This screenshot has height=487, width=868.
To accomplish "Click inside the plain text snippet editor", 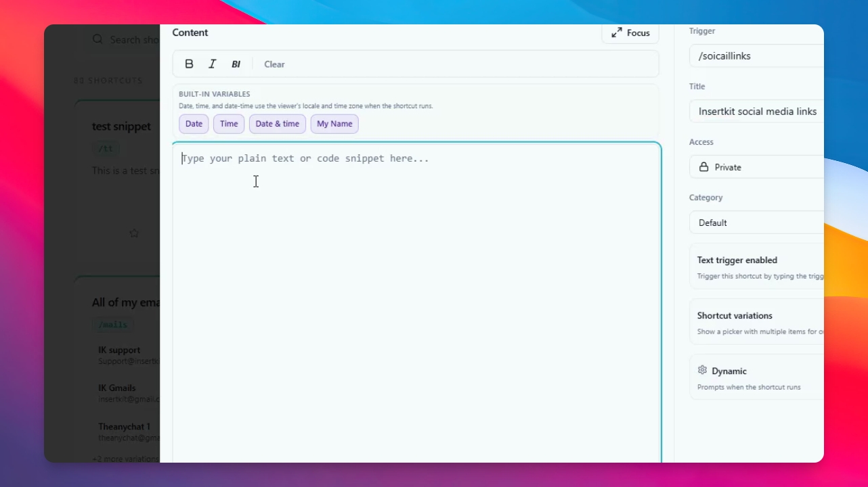I will coord(416,302).
